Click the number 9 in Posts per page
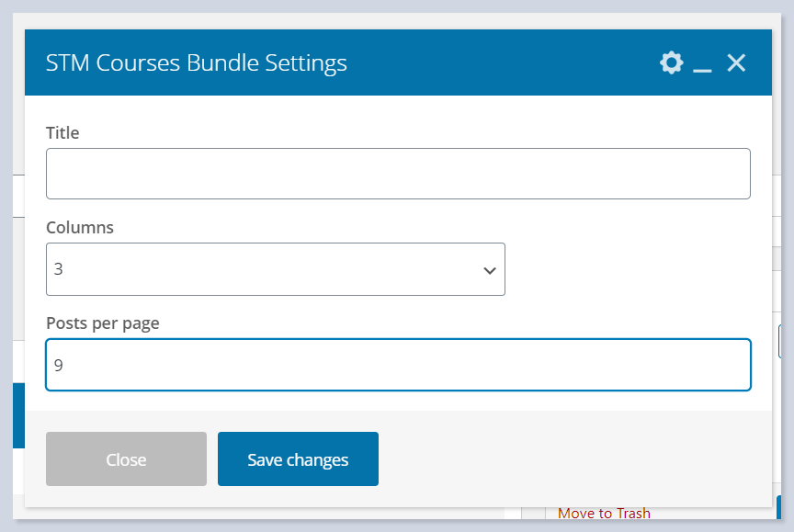Viewport: 794px width, 532px height. pos(59,365)
